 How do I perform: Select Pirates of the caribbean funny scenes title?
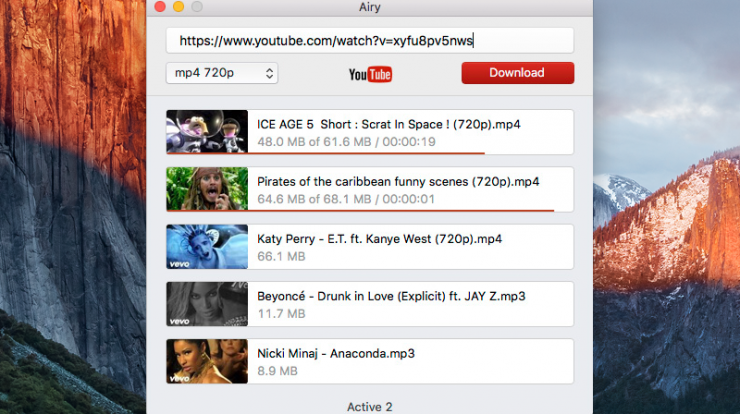point(398,182)
